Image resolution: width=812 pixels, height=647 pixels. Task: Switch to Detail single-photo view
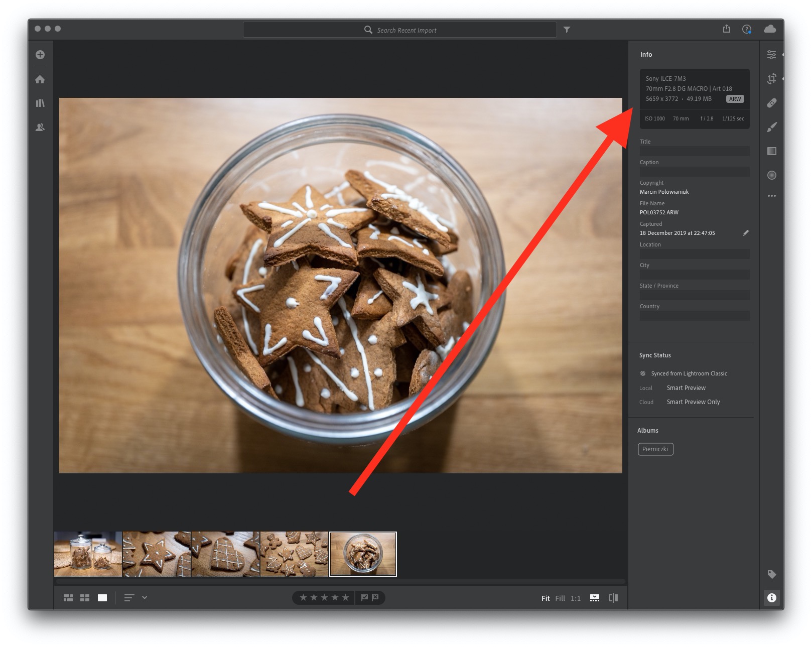click(102, 598)
